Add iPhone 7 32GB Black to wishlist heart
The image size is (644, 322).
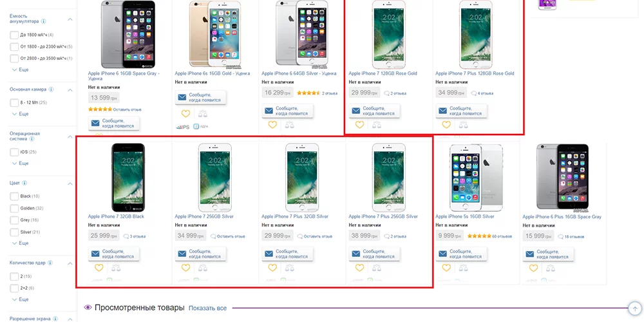click(x=99, y=268)
